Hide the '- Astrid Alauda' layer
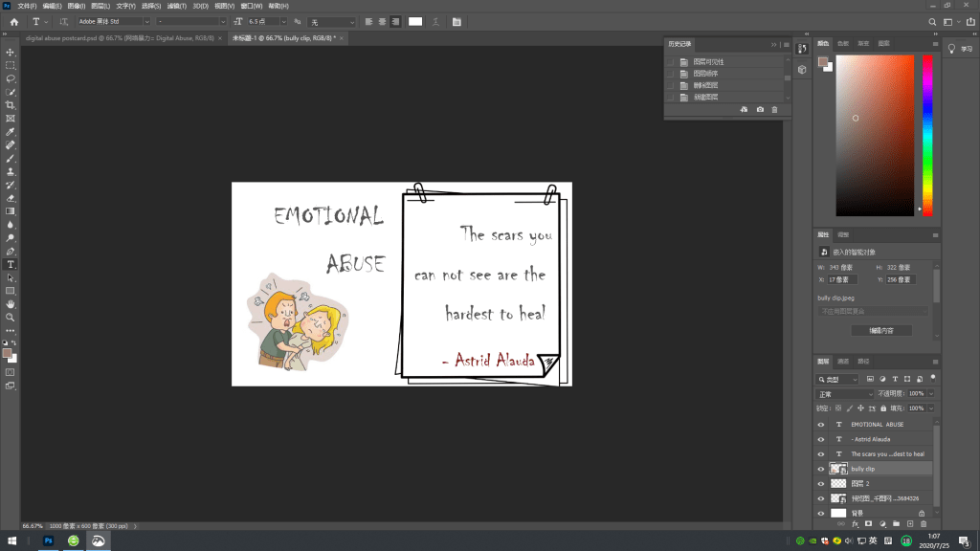 tap(820, 439)
